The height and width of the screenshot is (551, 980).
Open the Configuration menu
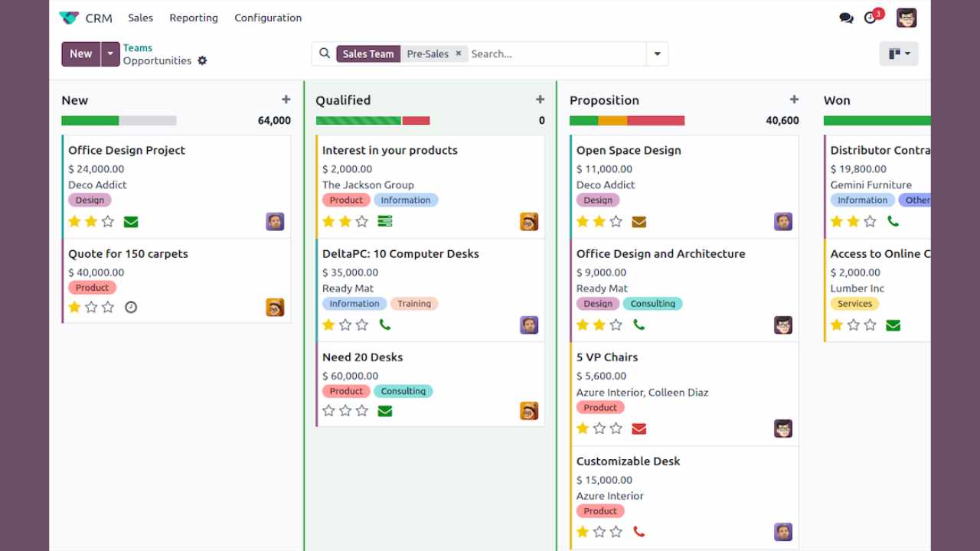point(268,18)
